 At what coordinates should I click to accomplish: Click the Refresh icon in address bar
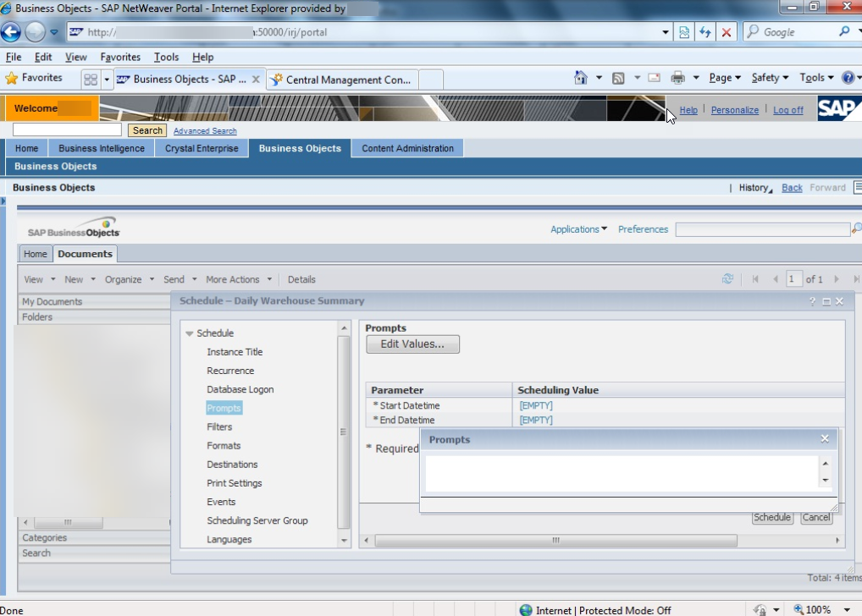705,32
